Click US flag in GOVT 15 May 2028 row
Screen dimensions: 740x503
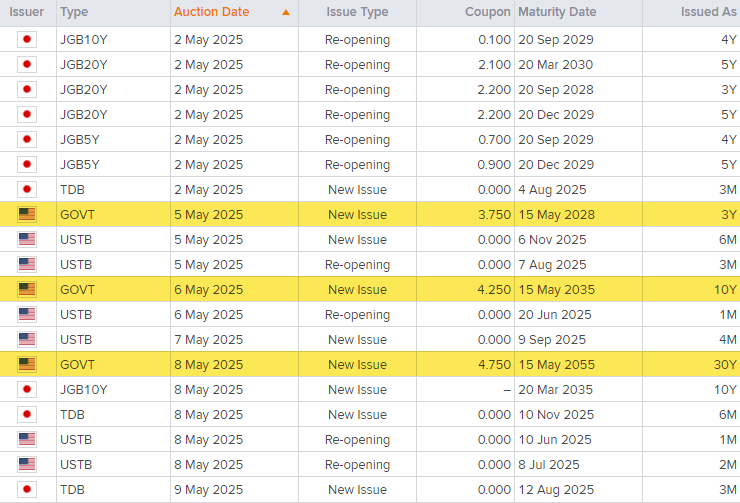click(27, 214)
